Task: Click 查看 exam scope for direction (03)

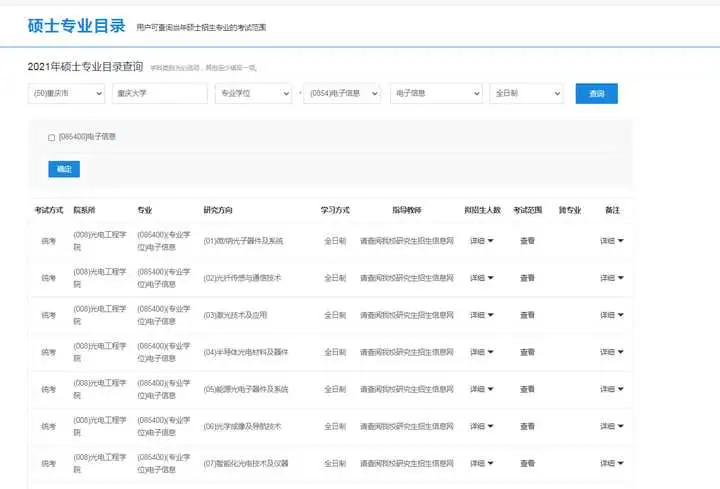Action: [527, 315]
